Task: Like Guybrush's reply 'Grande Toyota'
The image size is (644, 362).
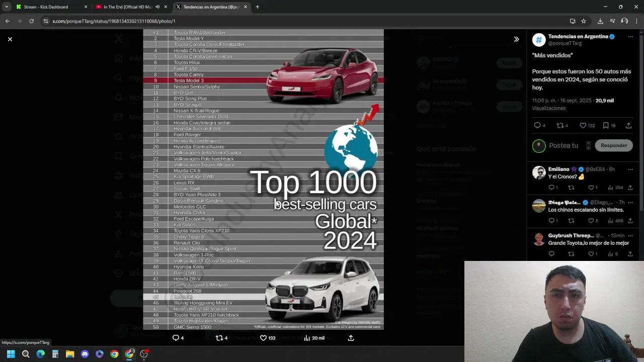Action: [x=591, y=254]
